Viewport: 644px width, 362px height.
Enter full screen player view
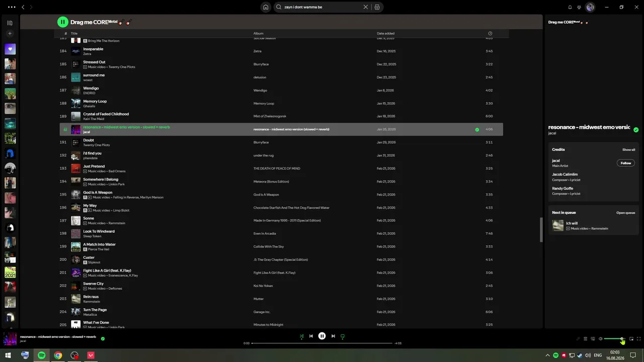[639, 339]
